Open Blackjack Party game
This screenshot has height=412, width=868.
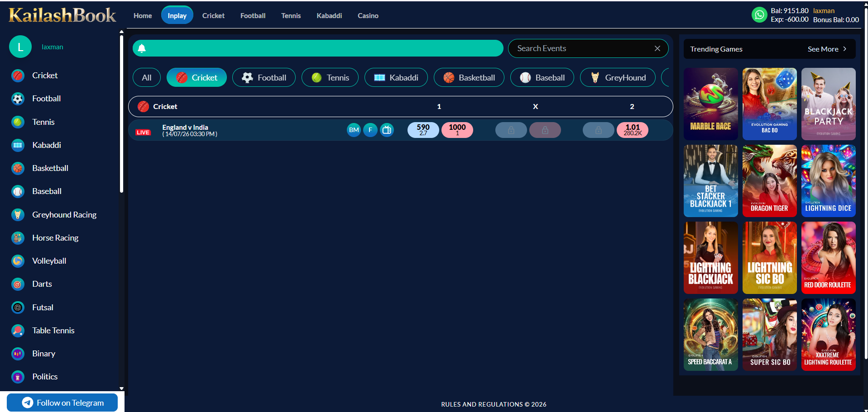coord(829,104)
